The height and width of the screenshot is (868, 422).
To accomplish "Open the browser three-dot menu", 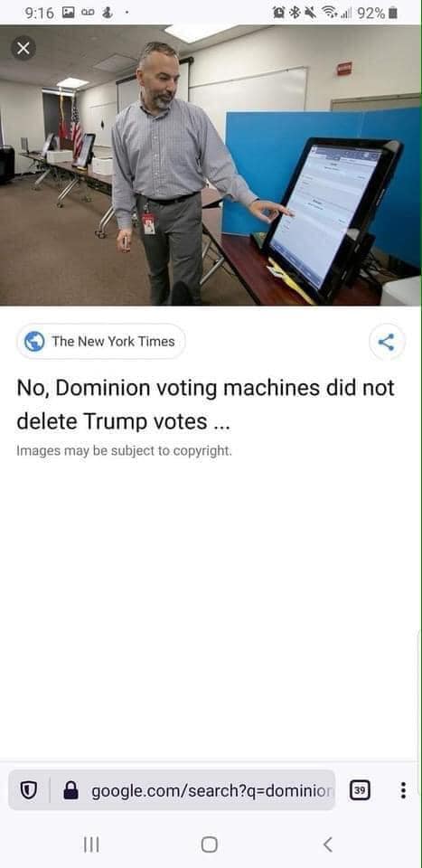I will [x=403, y=790].
